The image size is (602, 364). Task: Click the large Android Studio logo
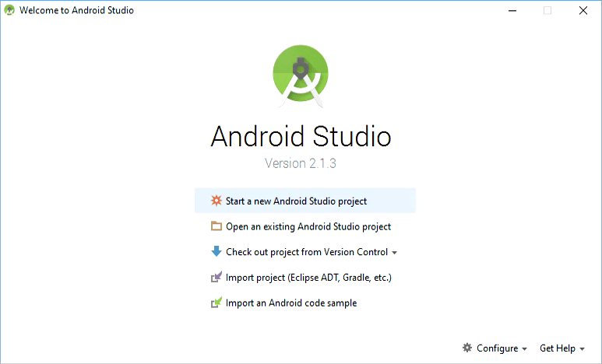pos(301,76)
